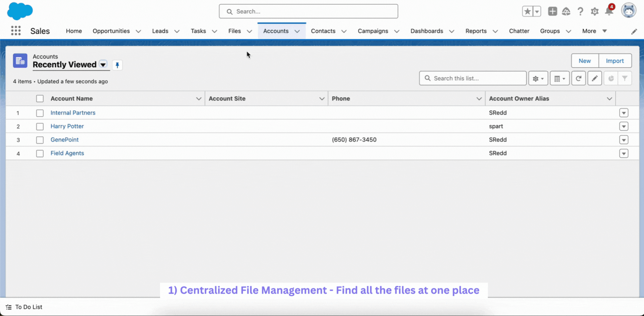Open the Harry Potter account link
The height and width of the screenshot is (316, 644).
[x=67, y=126]
